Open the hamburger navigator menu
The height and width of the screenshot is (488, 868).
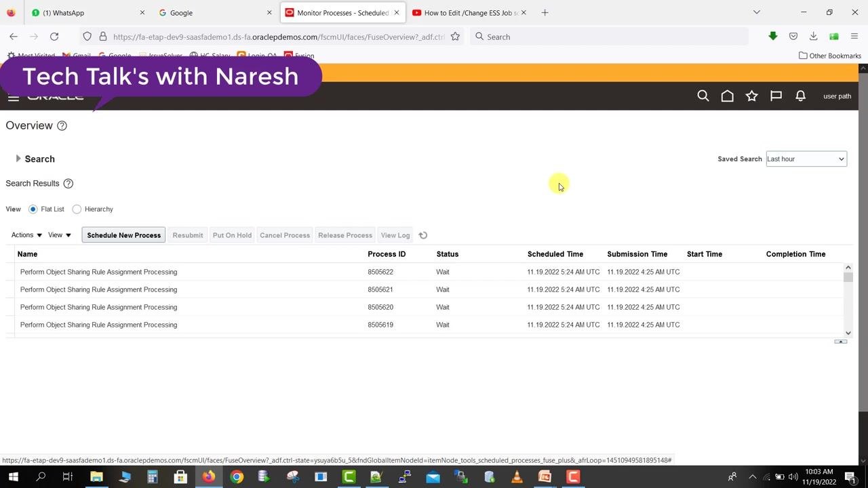(x=13, y=98)
